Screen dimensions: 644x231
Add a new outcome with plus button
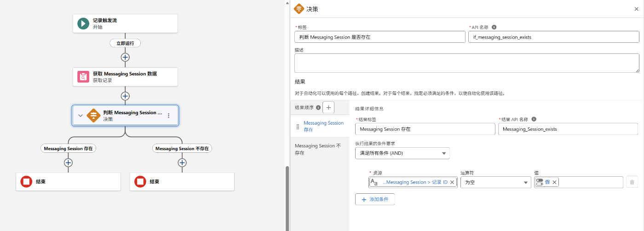coord(328,107)
